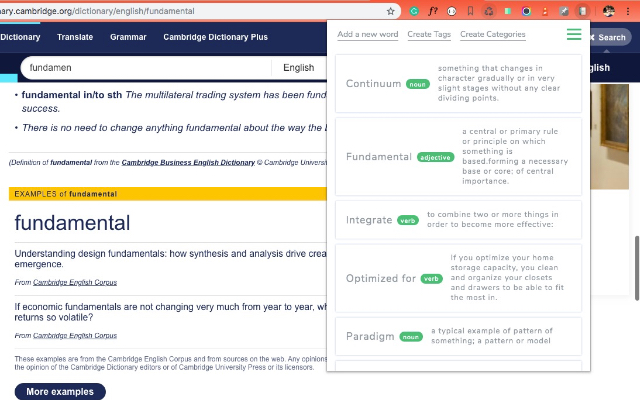Click the round white toggle-style extension icon
640x400 pixels.
[x=451, y=11]
